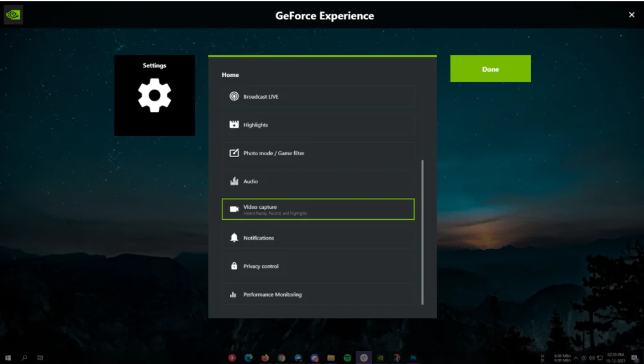The image size is (644, 364).
Task: Launch Spotify from the taskbar
Action: [347, 358]
